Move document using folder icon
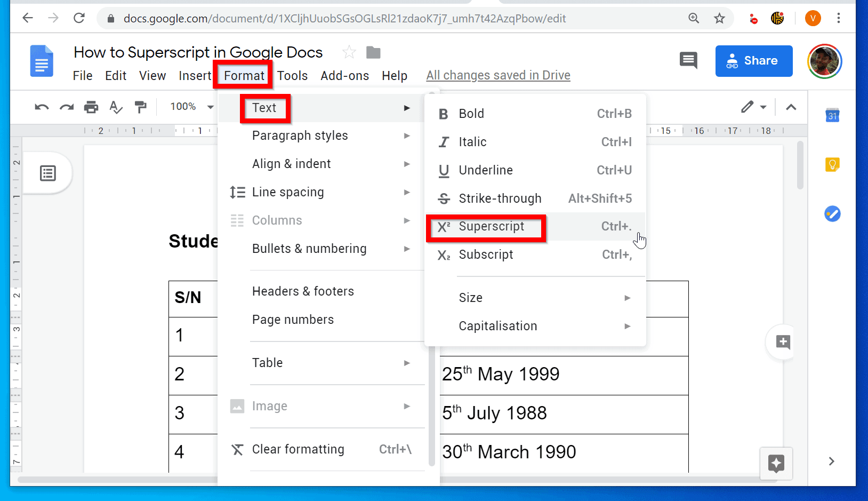868x501 pixels. [x=373, y=52]
